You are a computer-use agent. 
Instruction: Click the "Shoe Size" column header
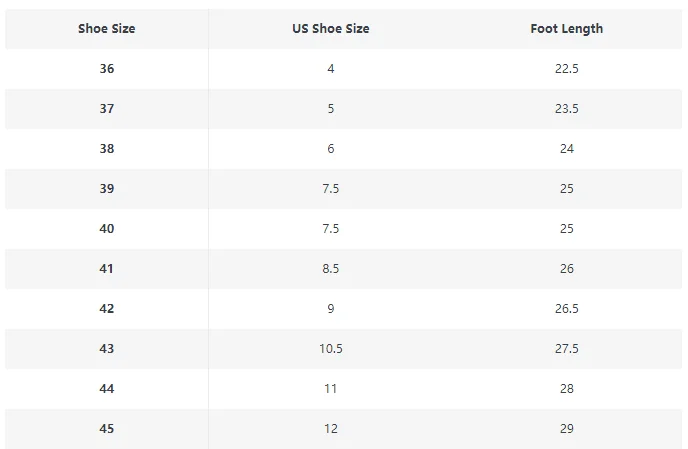pyautogui.click(x=106, y=29)
